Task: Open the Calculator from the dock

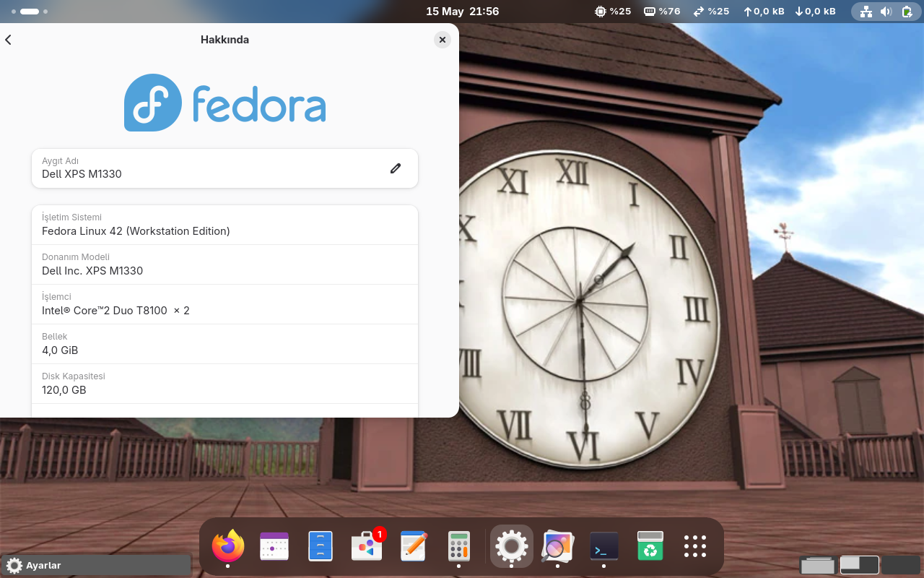Action: pos(458,546)
